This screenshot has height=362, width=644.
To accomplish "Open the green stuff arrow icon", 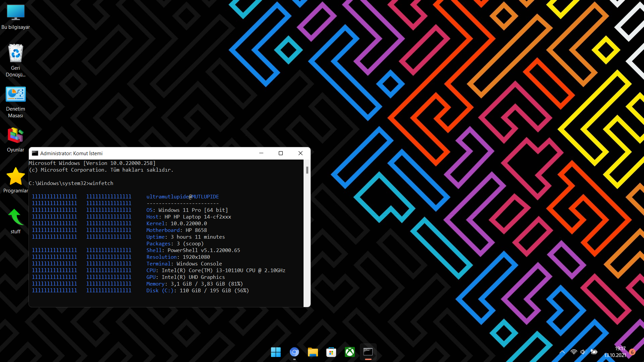I will [x=15, y=218].
